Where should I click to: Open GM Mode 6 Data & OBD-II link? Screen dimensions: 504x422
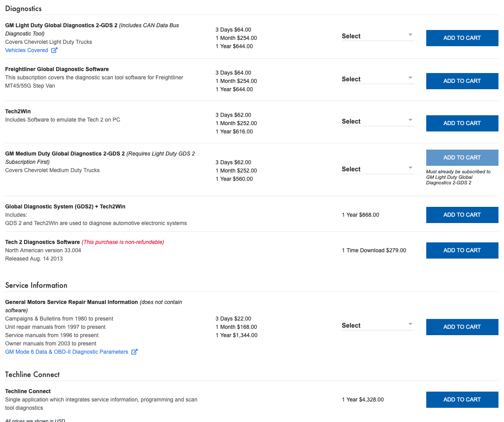click(67, 352)
